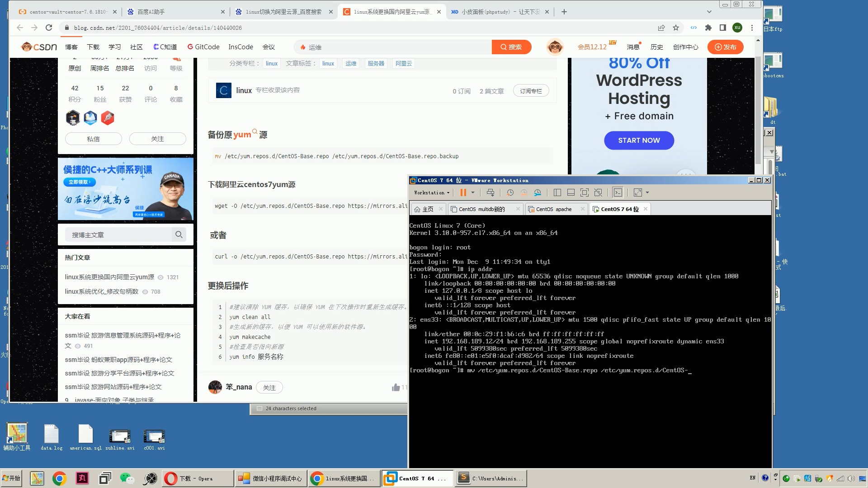The height and width of the screenshot is (488, 868).
Task: Open the Chrome tab search dropdown
Action: 709,12
